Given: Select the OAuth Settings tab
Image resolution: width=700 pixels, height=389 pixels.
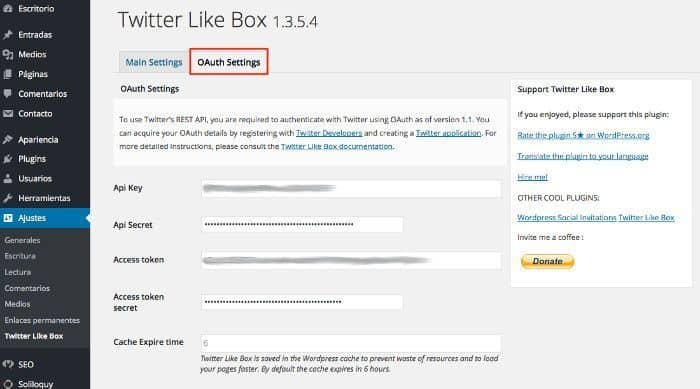Looking at the screenshot, I should [229, 62].
